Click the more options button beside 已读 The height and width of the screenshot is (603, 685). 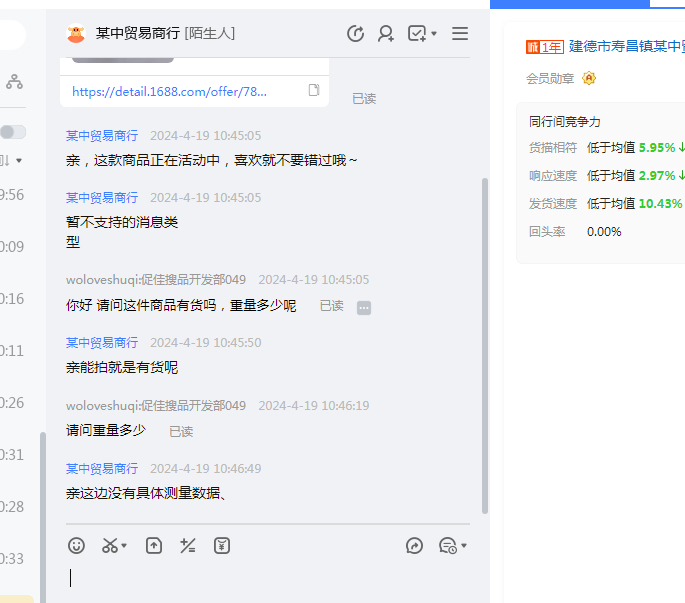click(x=364, y=307)
